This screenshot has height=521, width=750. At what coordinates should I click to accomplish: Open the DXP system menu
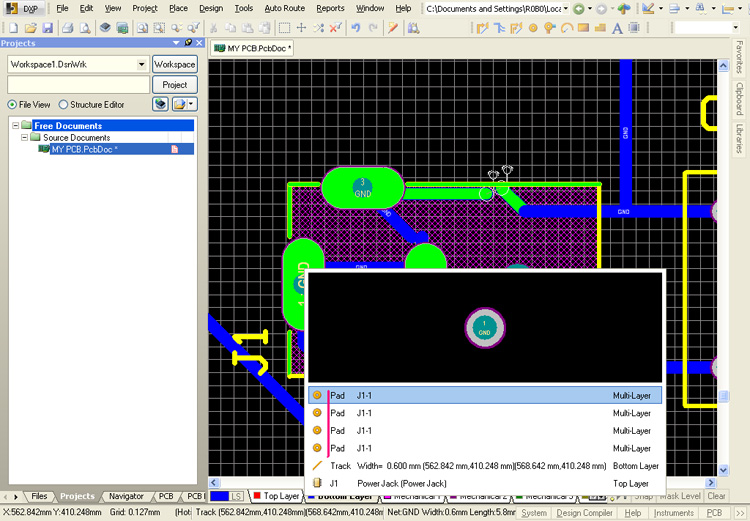(24, 8)
